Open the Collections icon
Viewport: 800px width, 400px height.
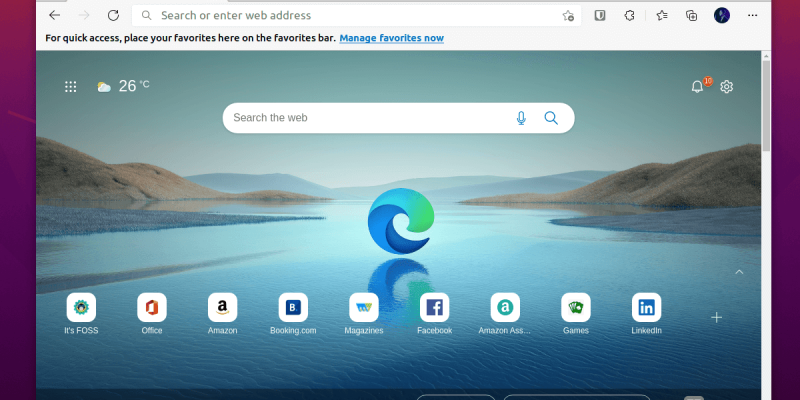click(x=691, y=15)
